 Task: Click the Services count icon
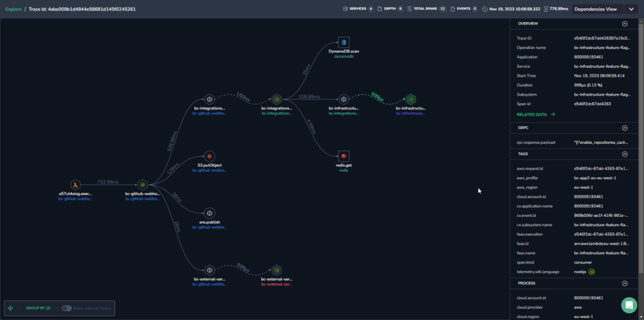pyautogui.click(x=345, y=9)
